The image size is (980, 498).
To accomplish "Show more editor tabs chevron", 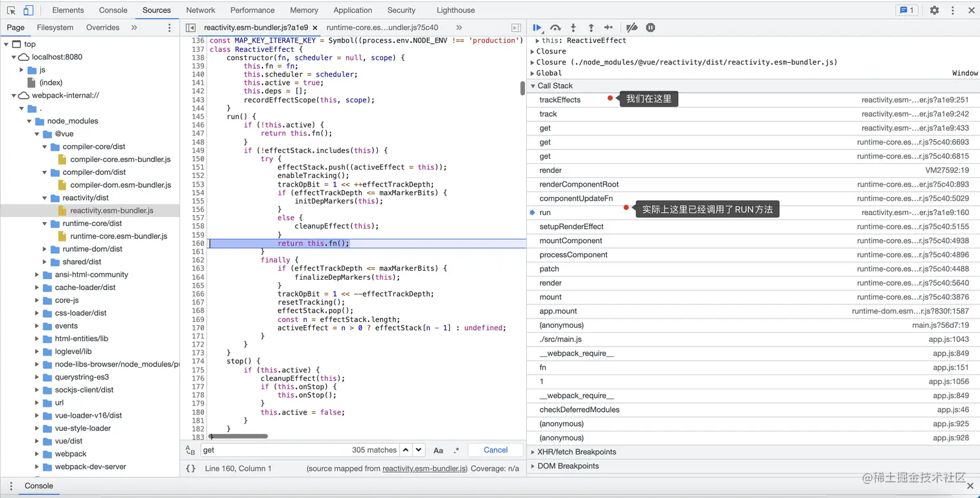I will pos(459,28).
